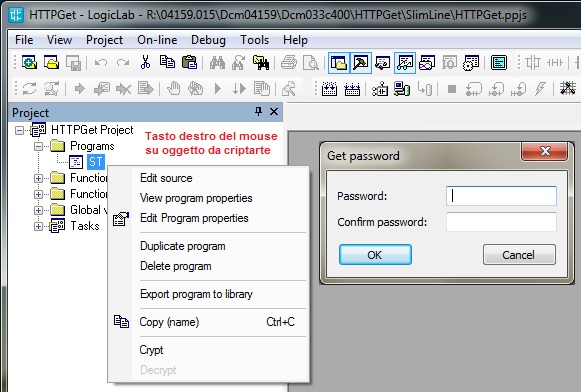This screenshot has width=581, height=392.
Task: Click the Copy icon in toolbar
Action: click(x=167, y=62)
